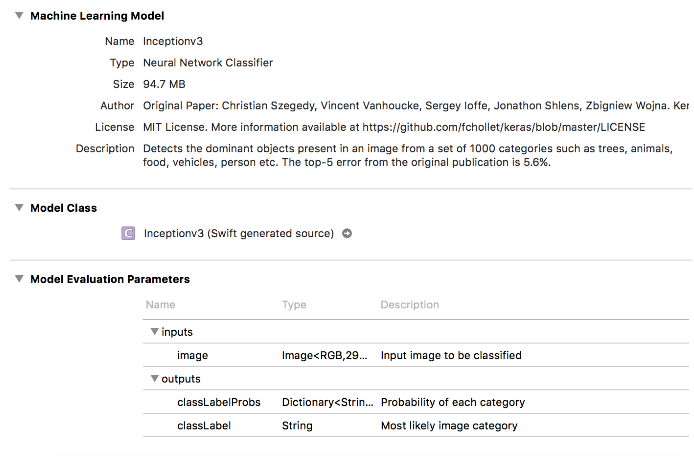The height and width of the screenshot is (459, 694).
Task: Open Inceptionv3 Swift source via arrow icon
Action: coord(347,233)
